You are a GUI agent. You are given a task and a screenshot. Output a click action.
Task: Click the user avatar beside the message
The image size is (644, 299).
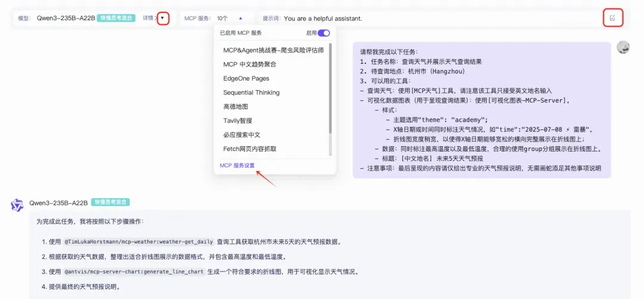click(x=623, y=47)
